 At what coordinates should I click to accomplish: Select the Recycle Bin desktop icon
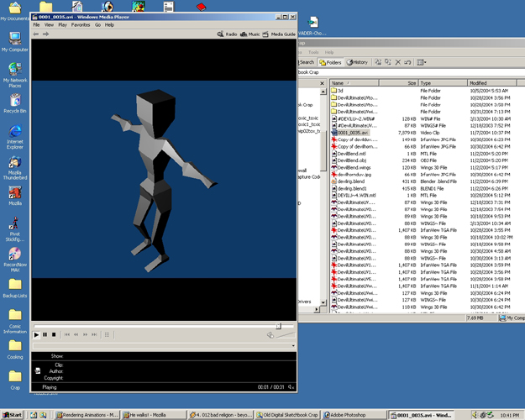point(15,103)
